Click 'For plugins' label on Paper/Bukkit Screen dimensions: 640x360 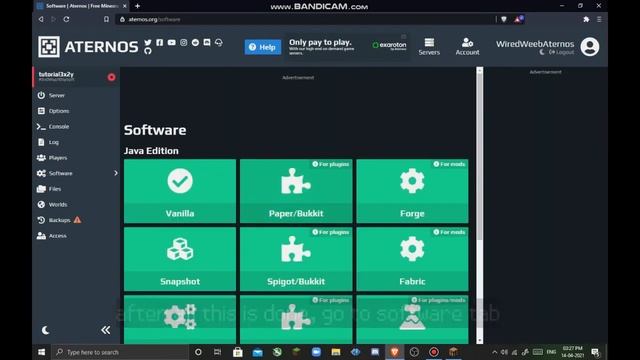point(331,164)
